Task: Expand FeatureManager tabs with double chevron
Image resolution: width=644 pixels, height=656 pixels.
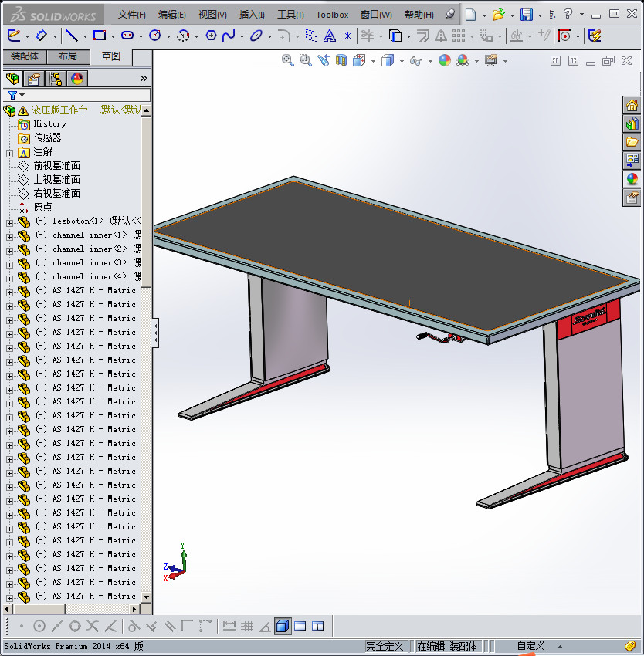Action: (144, 79)
